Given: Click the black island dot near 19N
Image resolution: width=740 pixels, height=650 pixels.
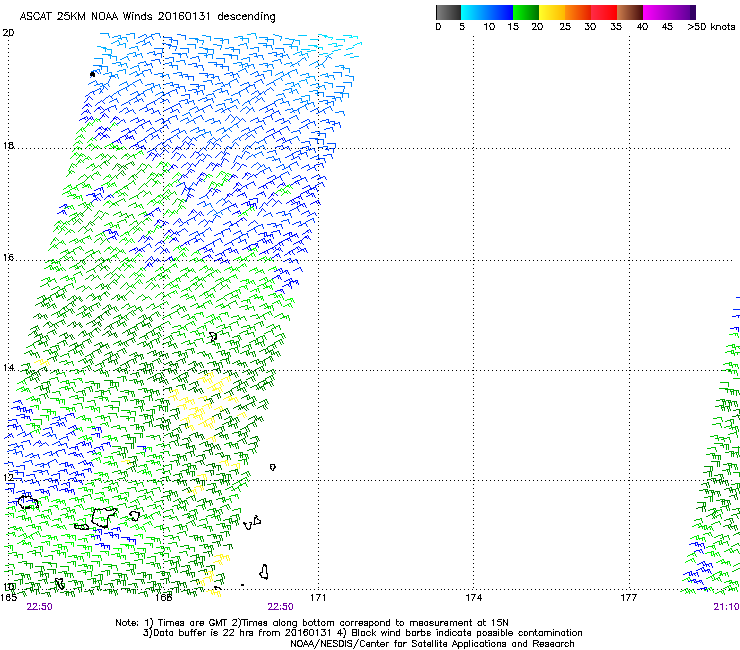Looking at the screenshot, I should pos(92,74).
